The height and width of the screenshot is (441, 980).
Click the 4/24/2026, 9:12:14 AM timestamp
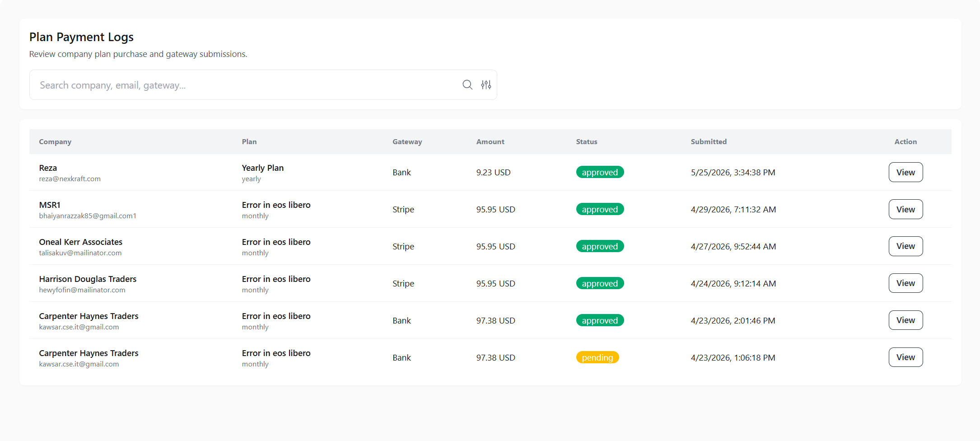pos(733,284)
